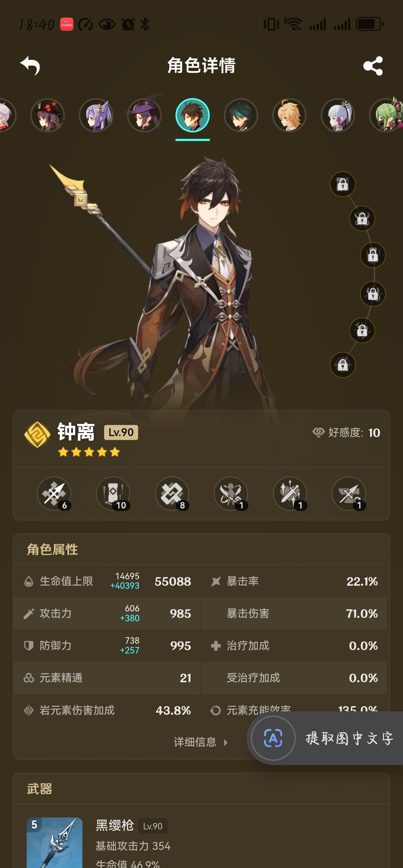Tap the first locked constellation icon
403x868 pixels.
343,184
